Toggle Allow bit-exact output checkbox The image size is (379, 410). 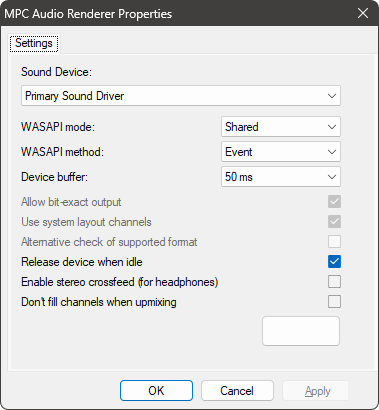coord(334,202)
